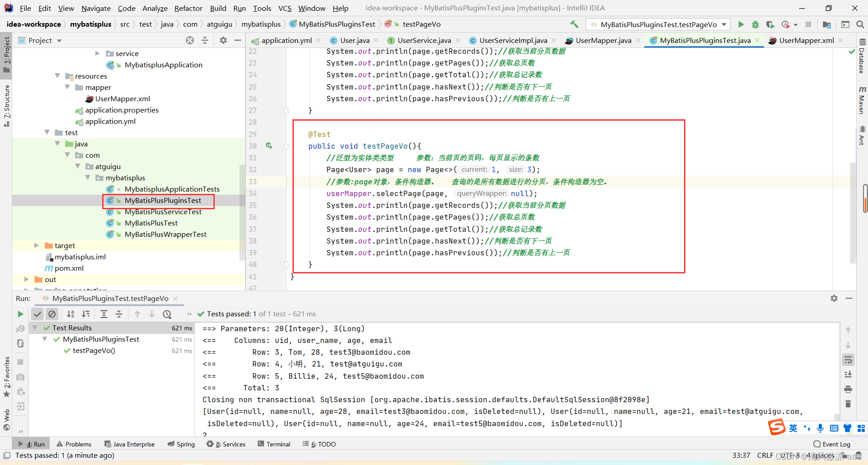Toggle the Structure tool window stripe
The height and width of the screenshot is (465, 868).
tap(6, 105)
